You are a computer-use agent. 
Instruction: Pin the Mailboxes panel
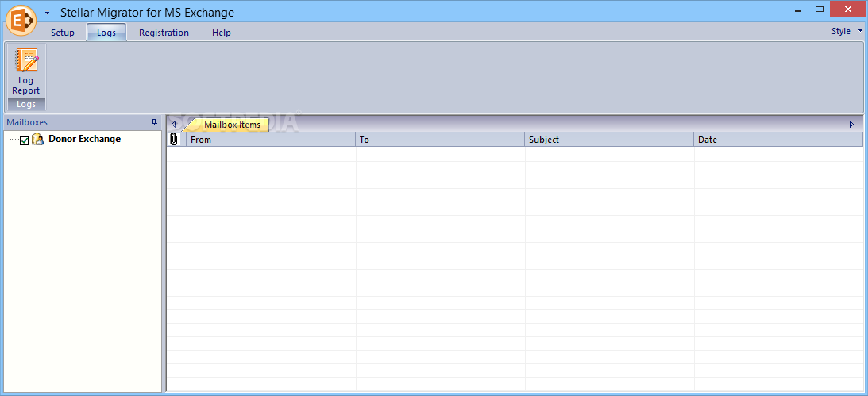point(154,122)
